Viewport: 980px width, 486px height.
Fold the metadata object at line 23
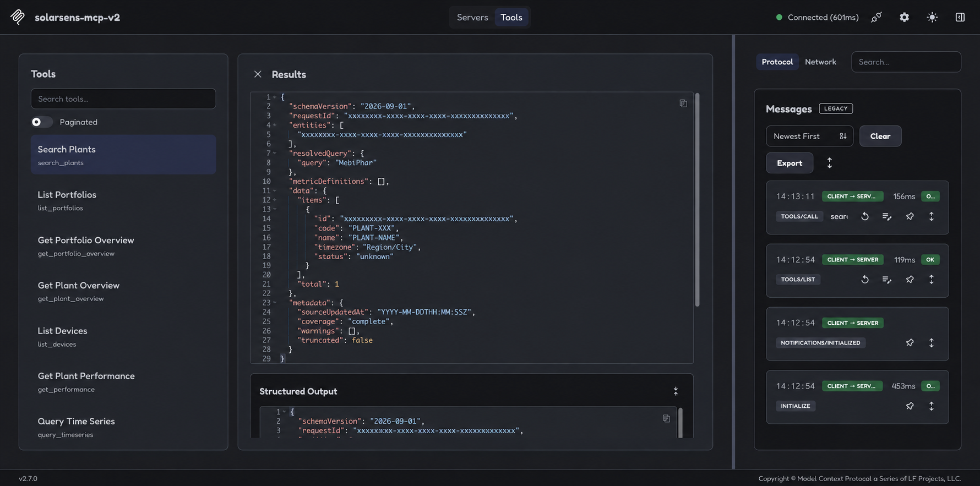[275, 303]
